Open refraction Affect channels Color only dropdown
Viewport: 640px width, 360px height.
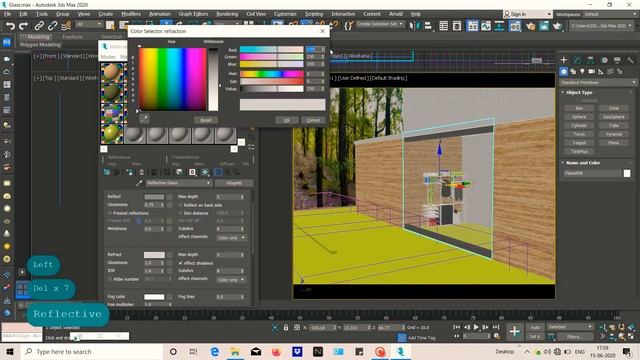(231, 280)
